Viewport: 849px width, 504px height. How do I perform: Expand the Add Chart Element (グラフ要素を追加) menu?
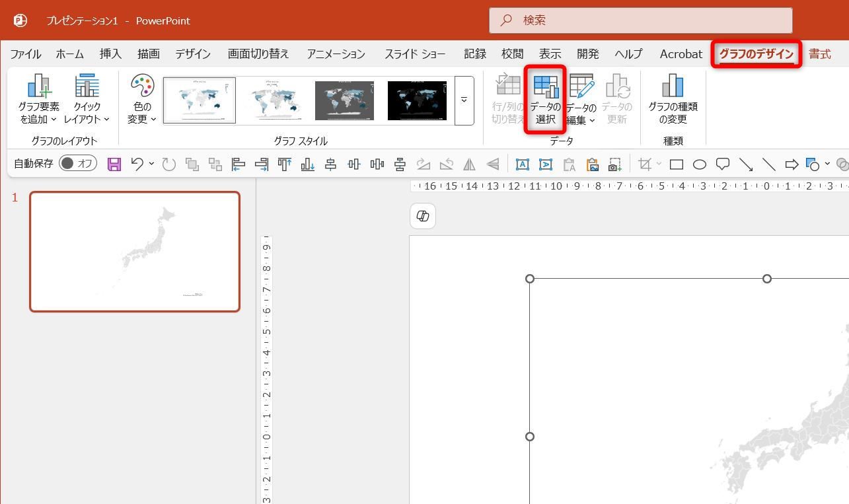coord(39,100)
